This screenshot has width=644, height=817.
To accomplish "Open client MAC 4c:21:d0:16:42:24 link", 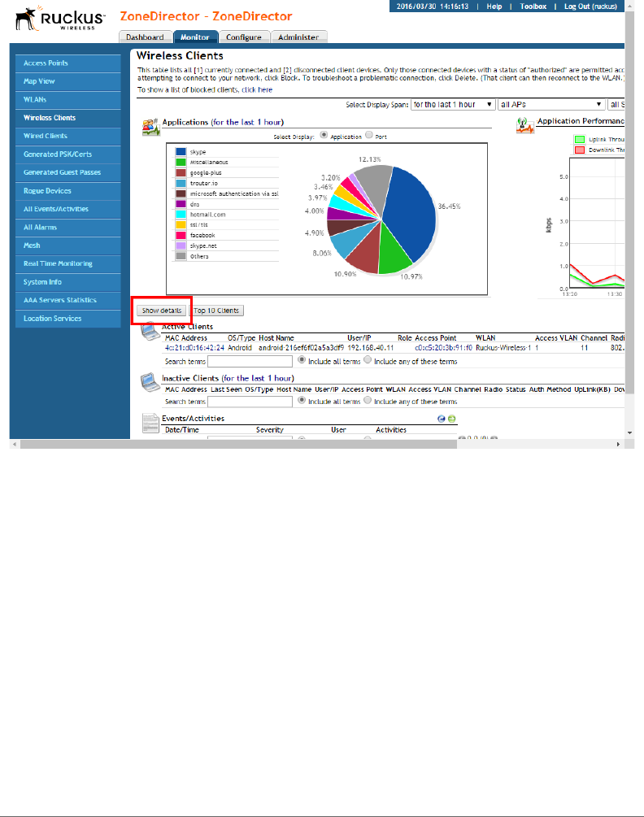I will [x=194, y=348].
